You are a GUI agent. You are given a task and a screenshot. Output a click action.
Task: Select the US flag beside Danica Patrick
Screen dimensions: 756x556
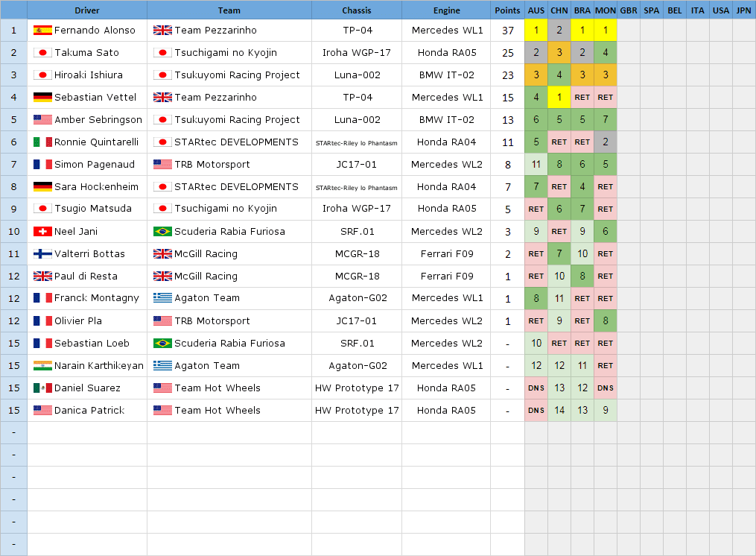[42, 410]
